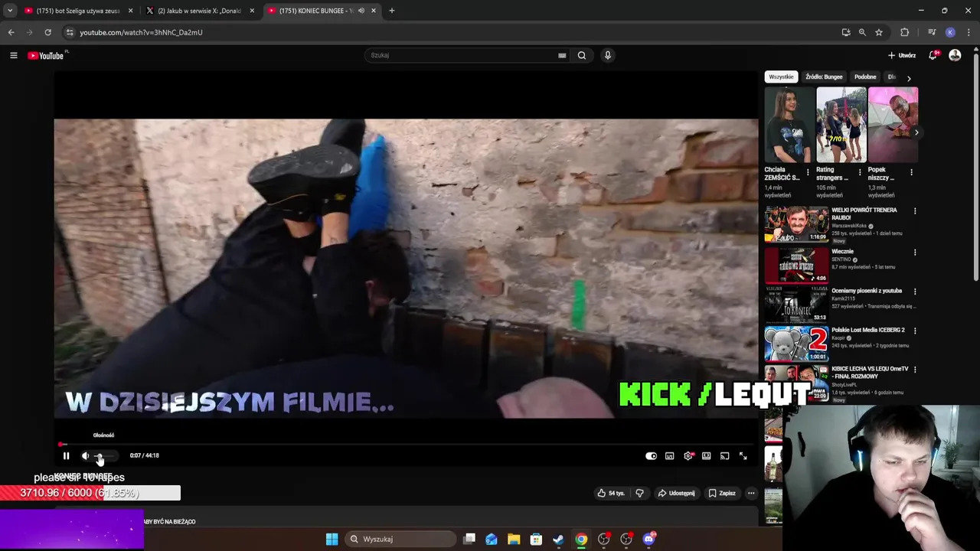Open the tab search dropdown arrow
Image resolution: width=980 pixels, height=551 pixels.
tap(10, 11)
